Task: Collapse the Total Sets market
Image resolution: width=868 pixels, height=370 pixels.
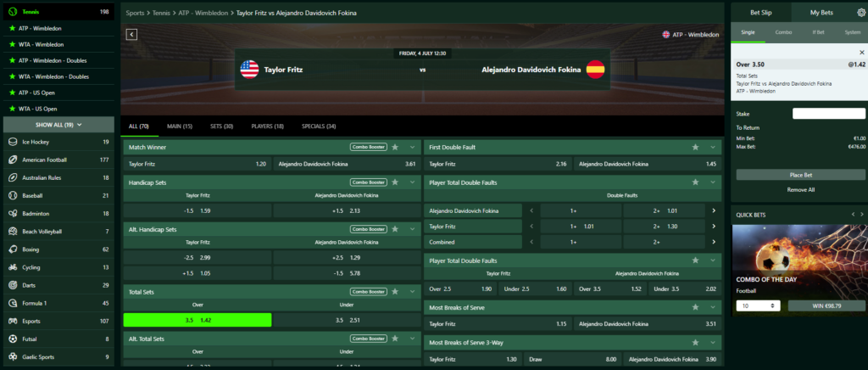Action: coord(412,291)
